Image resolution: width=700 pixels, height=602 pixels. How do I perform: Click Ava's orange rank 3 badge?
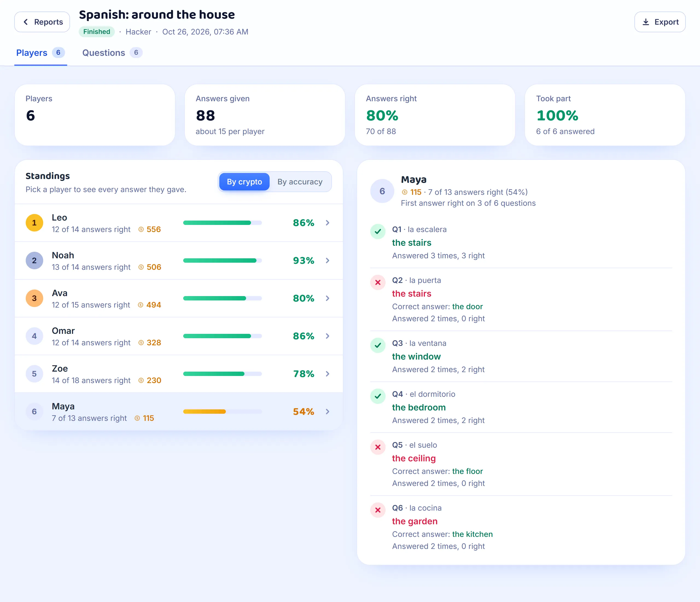pos(34,299)
